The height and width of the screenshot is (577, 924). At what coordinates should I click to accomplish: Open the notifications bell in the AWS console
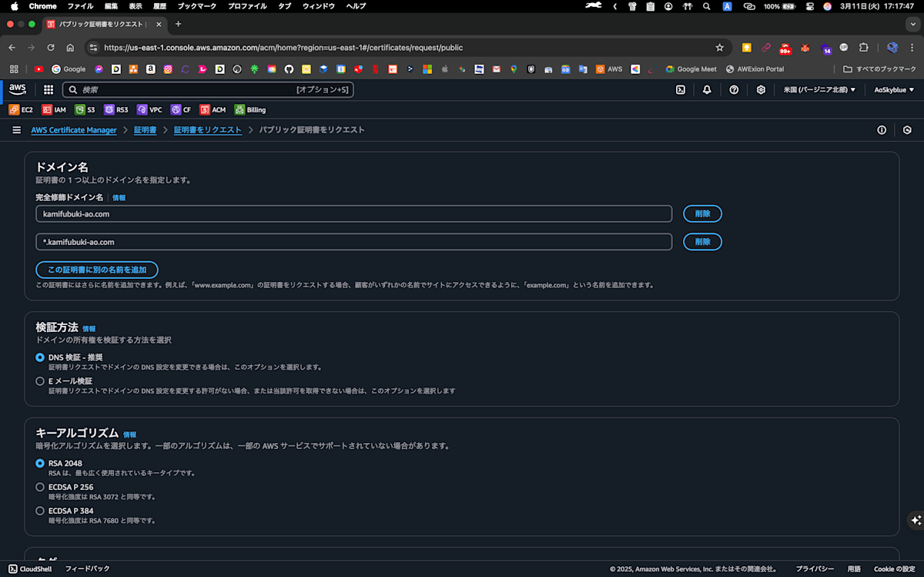coord(707,89)
